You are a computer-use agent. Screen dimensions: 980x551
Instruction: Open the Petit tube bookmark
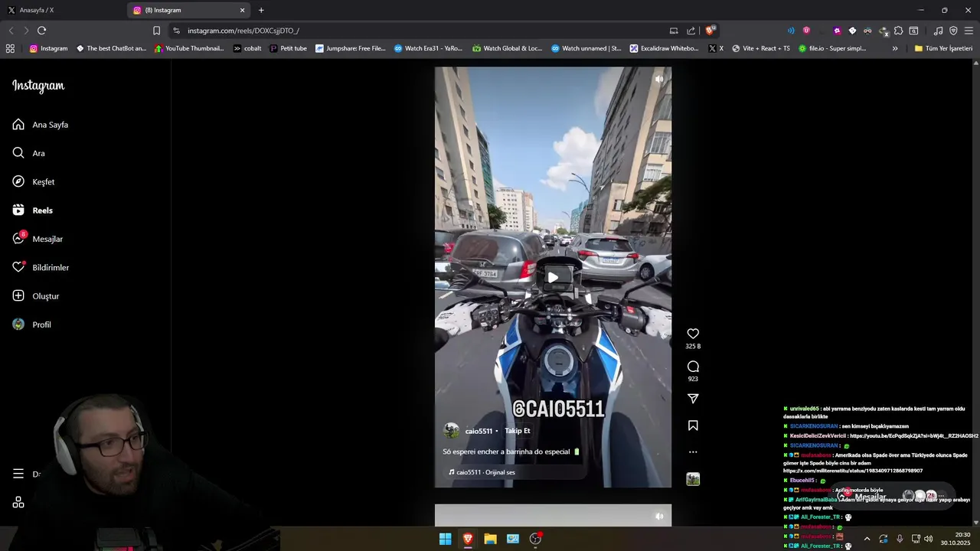(288, 48)
